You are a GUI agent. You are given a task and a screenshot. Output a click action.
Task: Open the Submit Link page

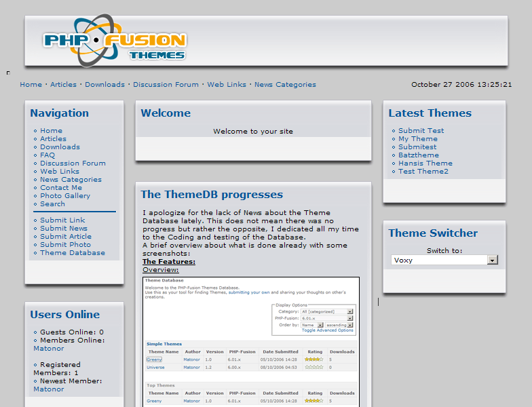click(x=62, y=220)
